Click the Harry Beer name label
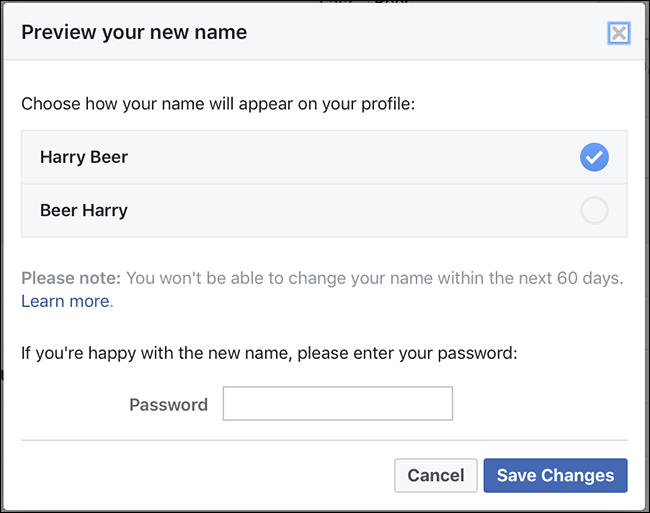 pos(84,157)
